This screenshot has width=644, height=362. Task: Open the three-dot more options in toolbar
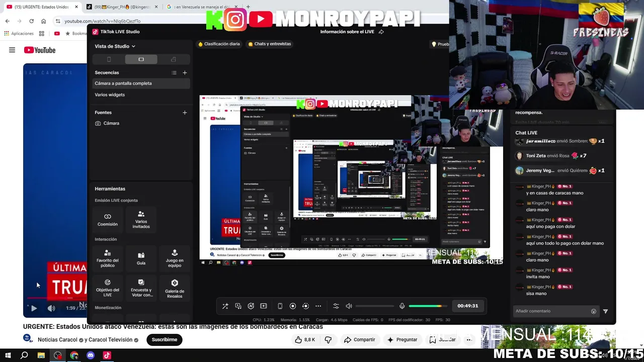click(318, 306)
